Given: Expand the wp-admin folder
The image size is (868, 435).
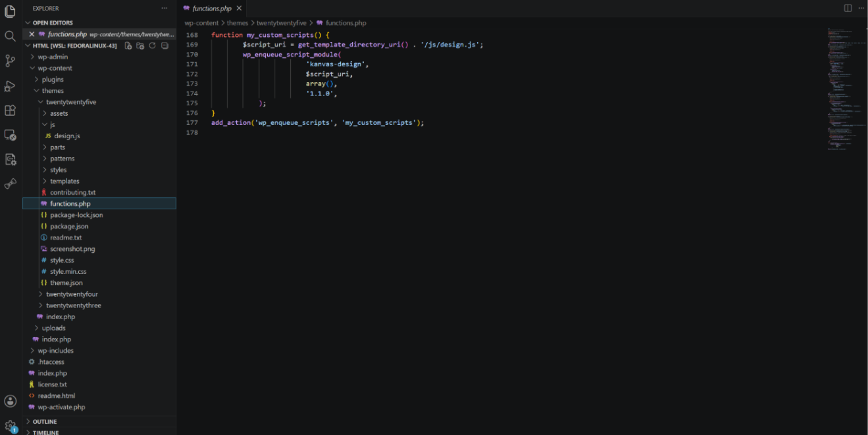Looking at the screenshot, I should 99,57.
